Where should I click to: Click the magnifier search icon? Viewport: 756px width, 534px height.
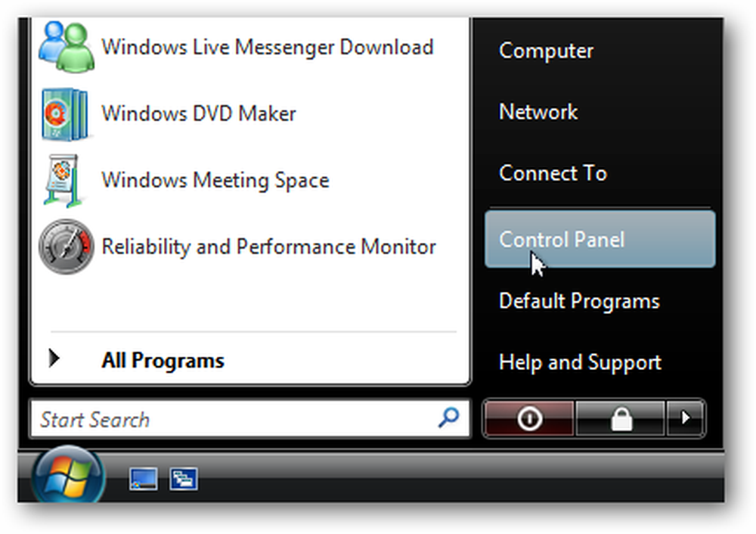click(x=448, y=418)
